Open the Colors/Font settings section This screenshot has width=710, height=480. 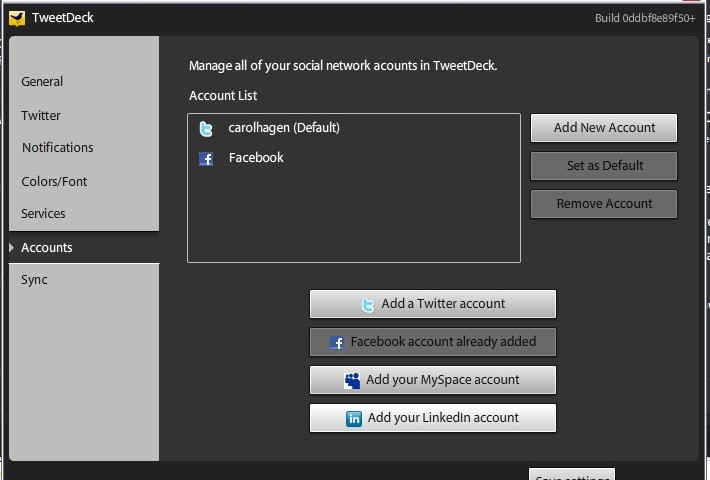tap(54, 182)
